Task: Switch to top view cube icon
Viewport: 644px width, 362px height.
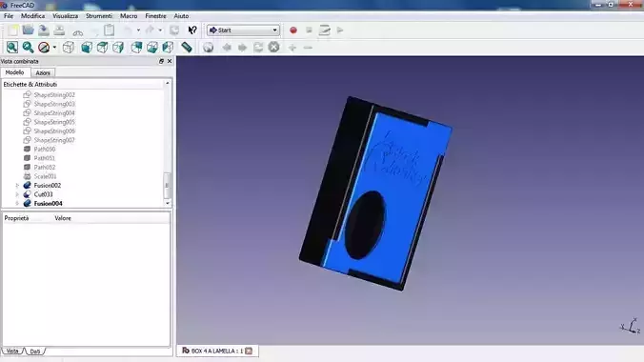Action: (x=102, y=48)
